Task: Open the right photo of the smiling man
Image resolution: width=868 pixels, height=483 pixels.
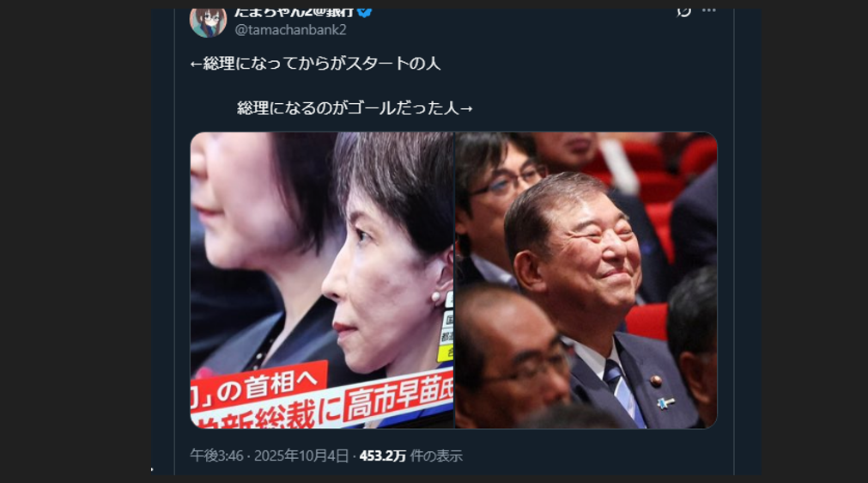Action: coord(586,280)
